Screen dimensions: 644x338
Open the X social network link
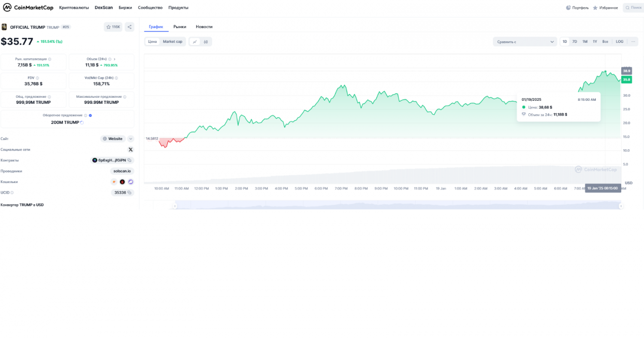pyautogui.click(x=131, y=149)
